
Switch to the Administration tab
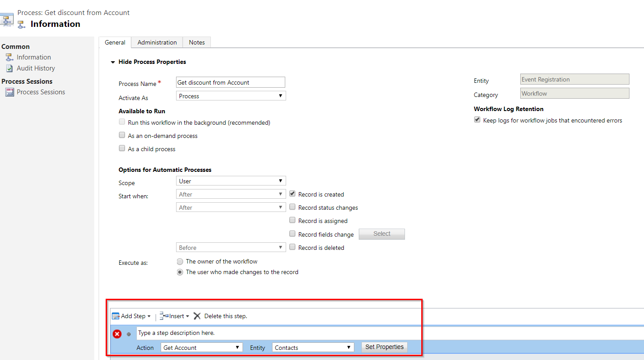point(157,42)
